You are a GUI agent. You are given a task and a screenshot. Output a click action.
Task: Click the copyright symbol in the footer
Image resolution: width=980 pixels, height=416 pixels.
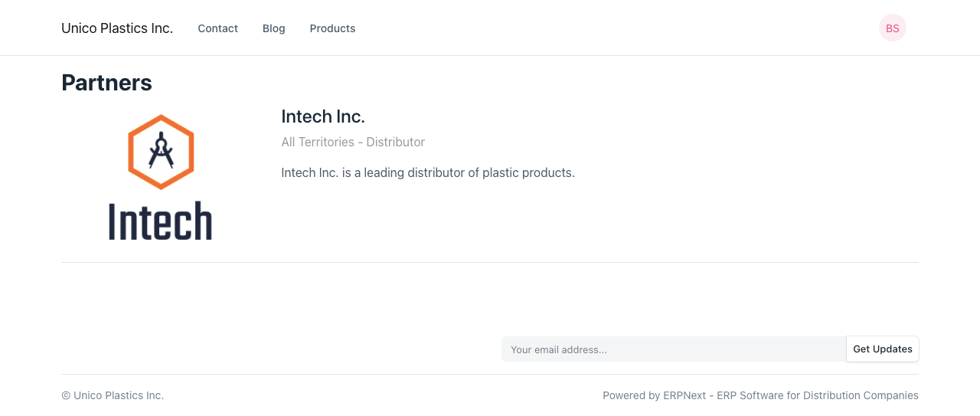66,395
